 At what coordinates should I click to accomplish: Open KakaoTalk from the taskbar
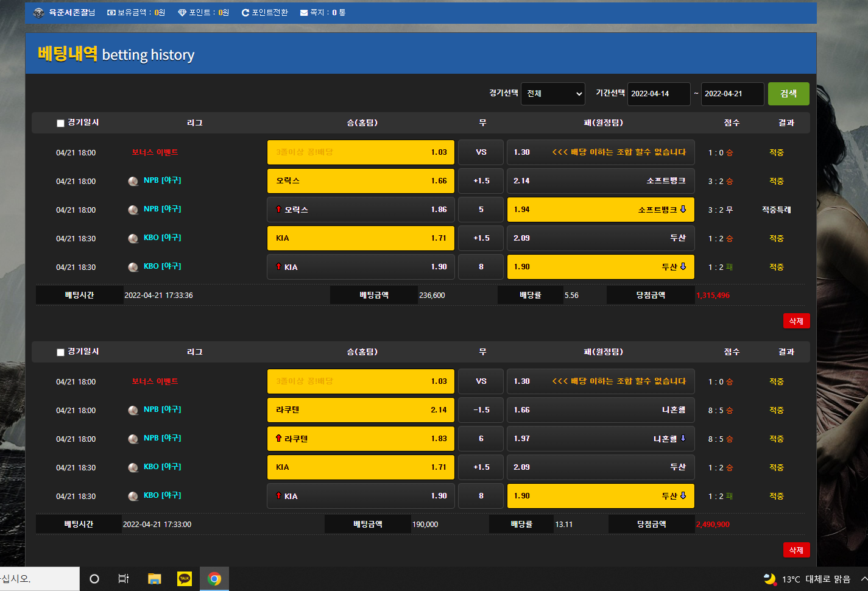[x=185, y=579]
